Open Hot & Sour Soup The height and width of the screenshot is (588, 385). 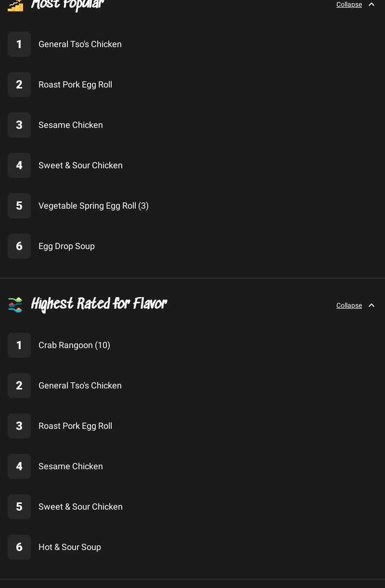coord(70,547)
